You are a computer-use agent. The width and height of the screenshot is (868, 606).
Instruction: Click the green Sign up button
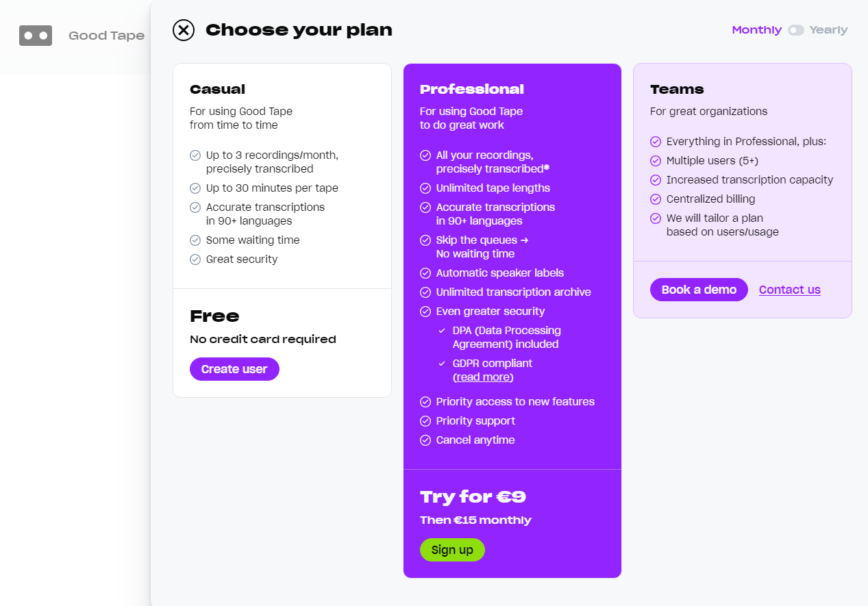452,550
